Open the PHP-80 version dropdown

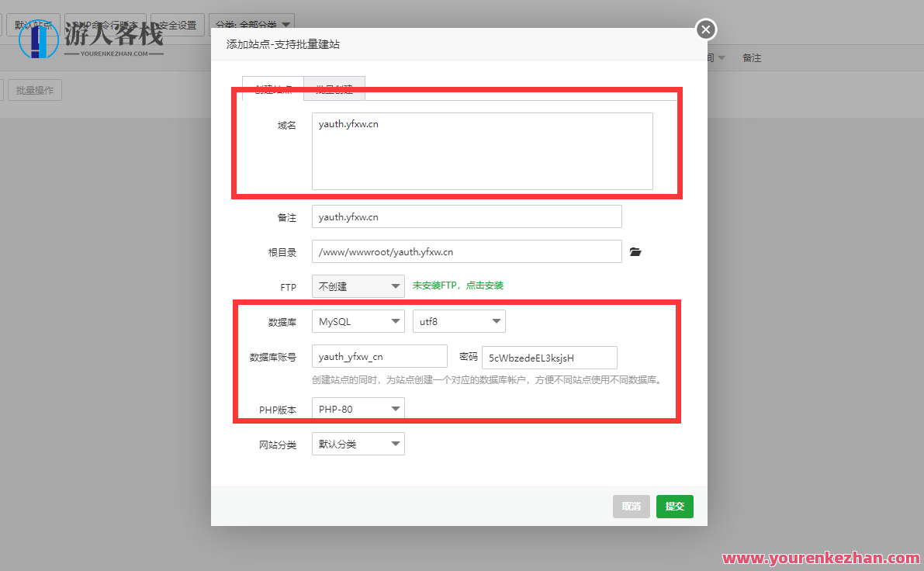point(358,408)
